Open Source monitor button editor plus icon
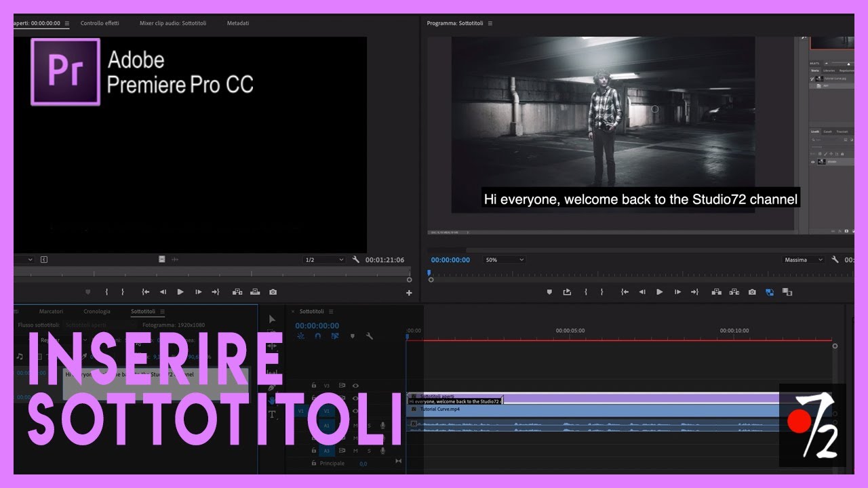This screenshot has width=868, height=488. (x=409, y=293)
